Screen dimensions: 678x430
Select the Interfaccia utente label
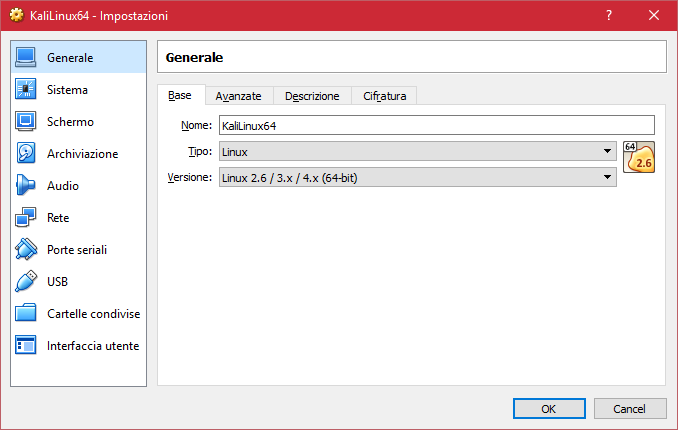[x=93, y=346]
